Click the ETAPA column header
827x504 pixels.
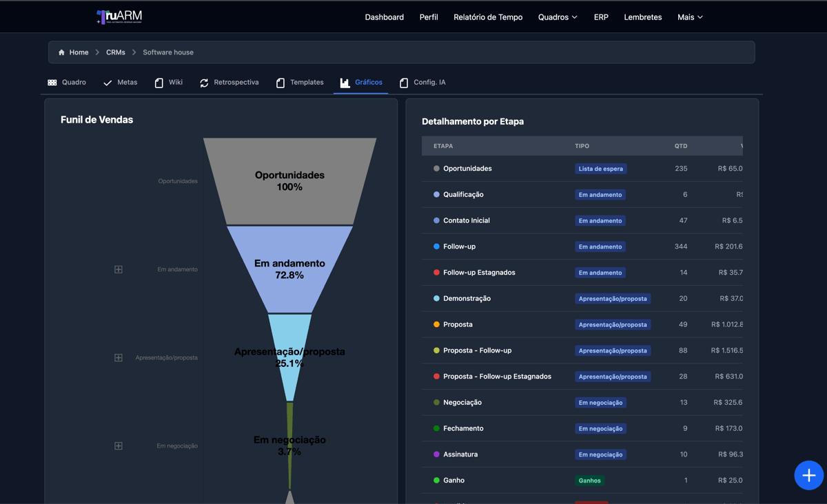point(443,146)
